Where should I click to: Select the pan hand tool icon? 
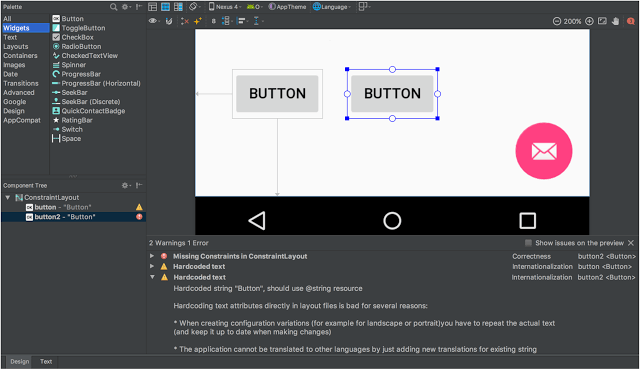coord(616,21)
